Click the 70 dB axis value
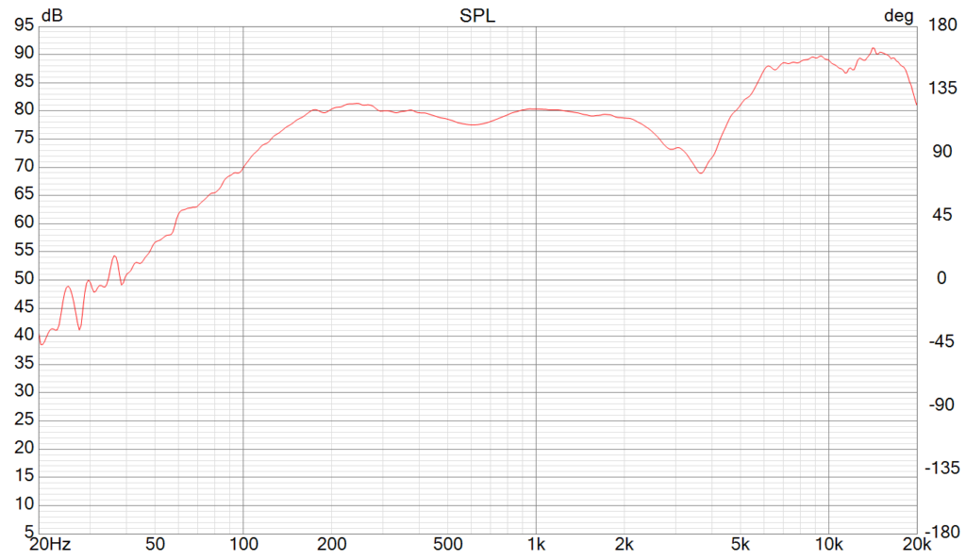 pos(24,166)
